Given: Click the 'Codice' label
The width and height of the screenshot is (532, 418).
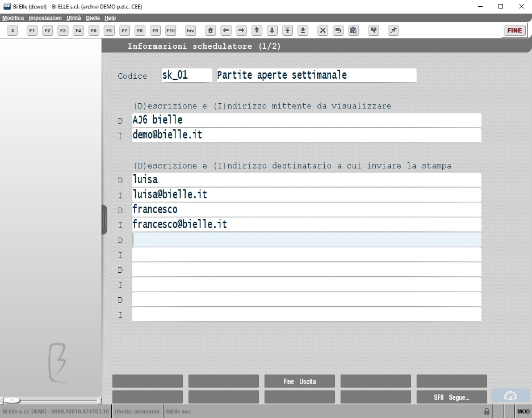Looking at the screenshot, I should tap(132, 76).
